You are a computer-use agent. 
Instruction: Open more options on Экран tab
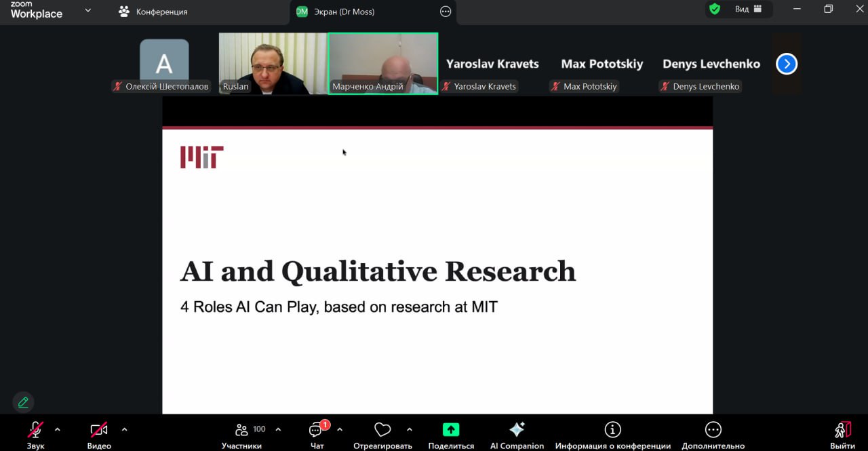446,12
